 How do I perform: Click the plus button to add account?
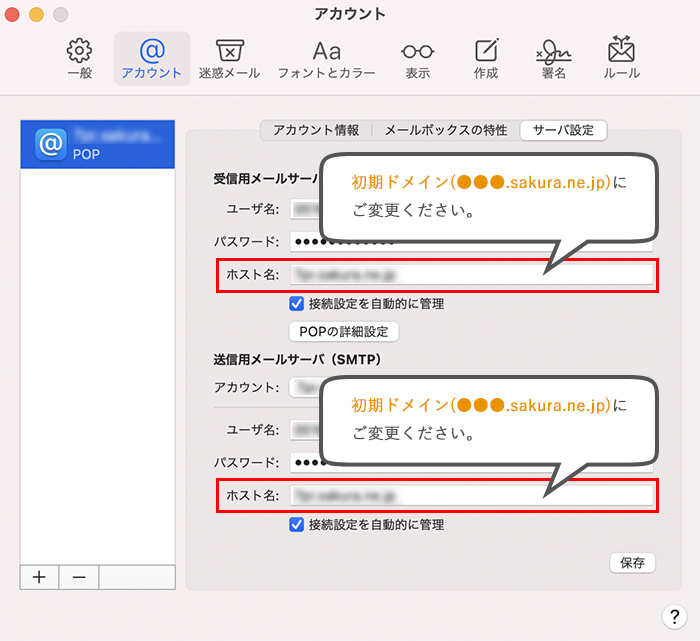pyautogui.click(x=39, y=577)
